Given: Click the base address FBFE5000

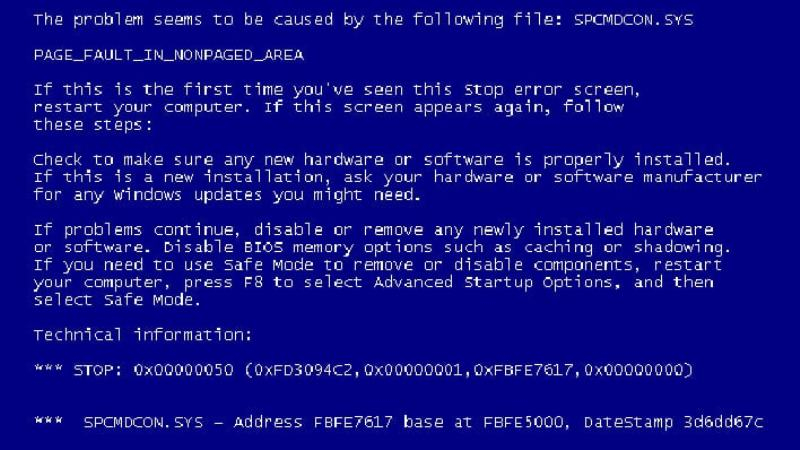Looking at the screenshot, I should [x=523, y=422].
